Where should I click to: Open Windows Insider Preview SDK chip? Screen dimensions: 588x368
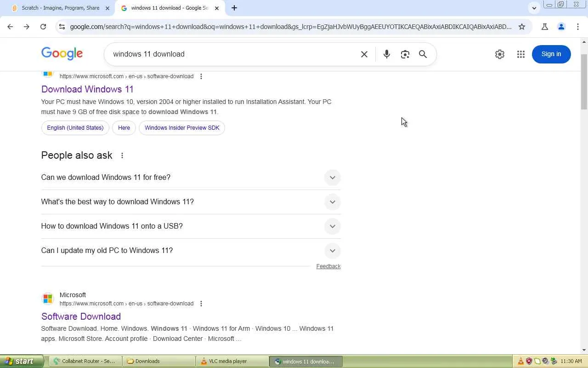(182, 128)
